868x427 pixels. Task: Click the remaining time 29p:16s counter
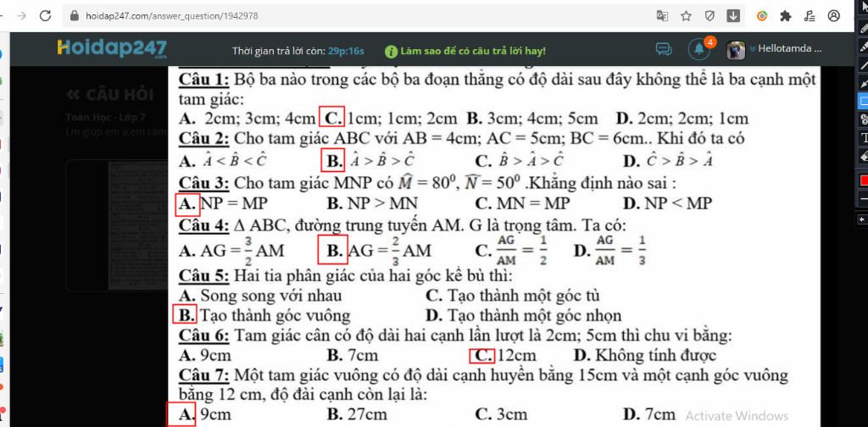[346, 51]
